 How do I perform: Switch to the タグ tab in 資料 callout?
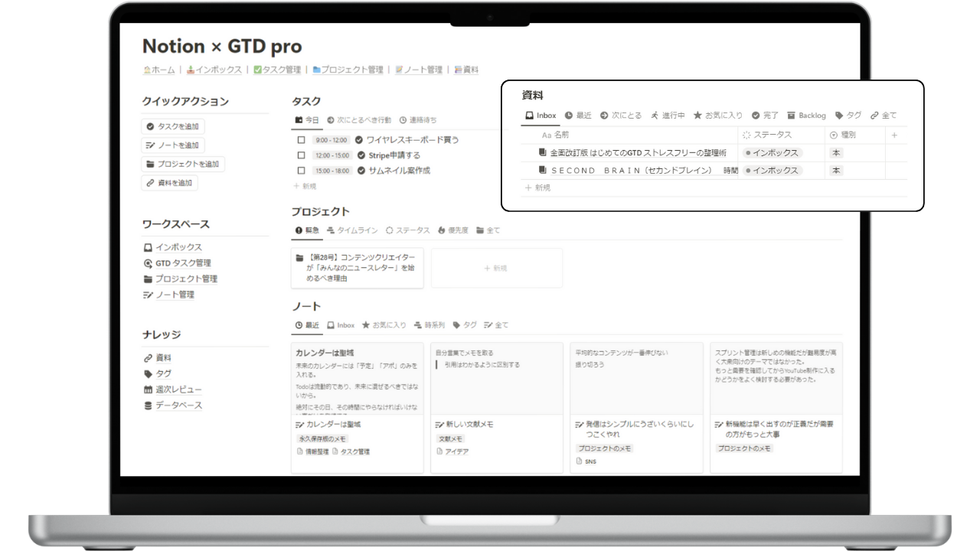pos(848,116)
